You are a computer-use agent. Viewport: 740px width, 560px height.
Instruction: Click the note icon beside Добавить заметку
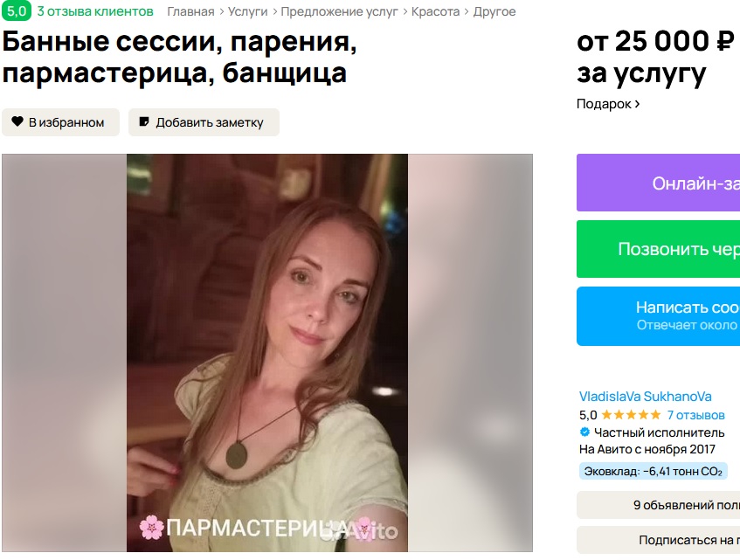144,121
